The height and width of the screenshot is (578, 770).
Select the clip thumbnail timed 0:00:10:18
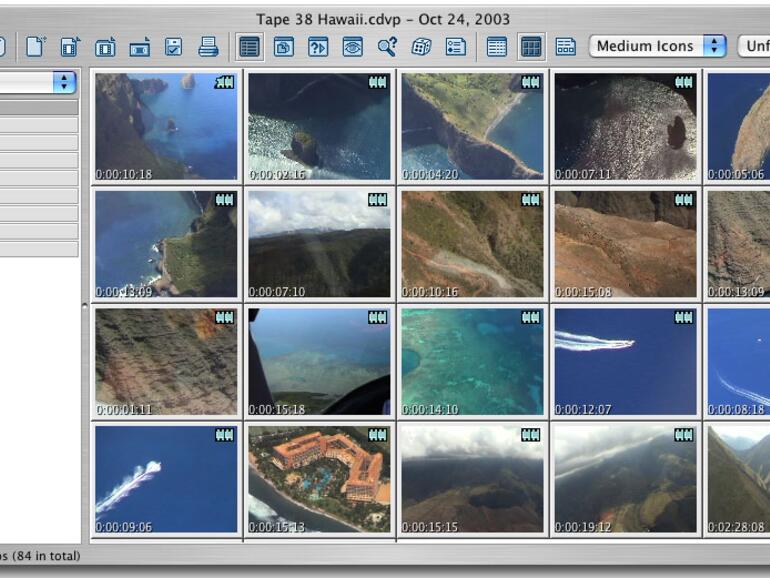click(166, 127)
